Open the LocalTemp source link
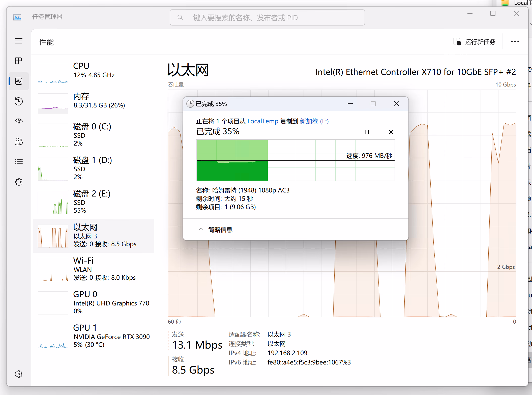Viewport: 532px width, 395px height. pos(262,121)
